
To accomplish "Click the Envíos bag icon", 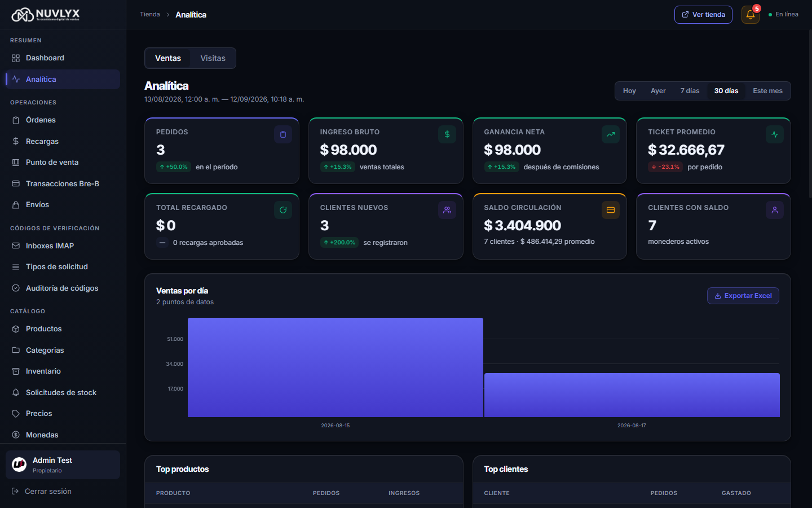I will click(x=16, y=205).
